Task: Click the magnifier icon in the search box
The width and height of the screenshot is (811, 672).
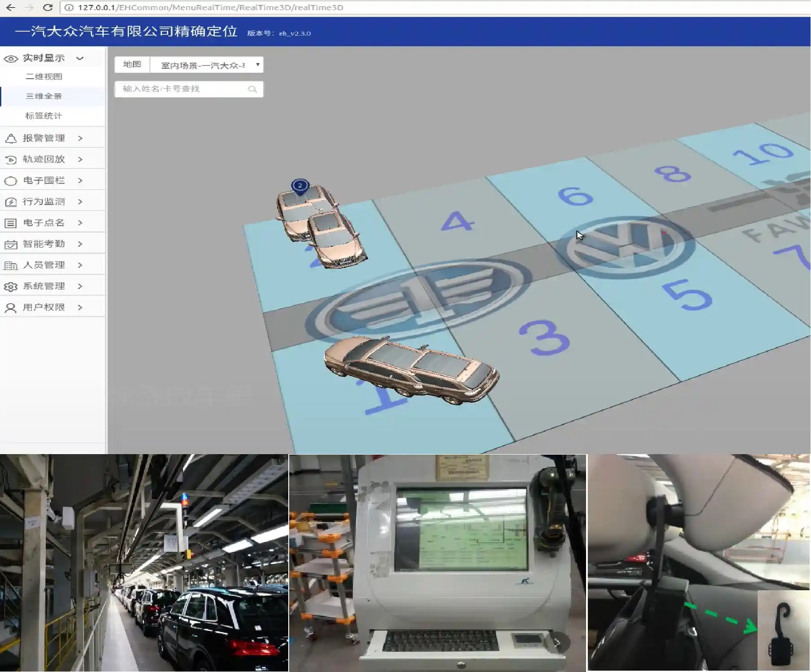Action: pos(252,88)
